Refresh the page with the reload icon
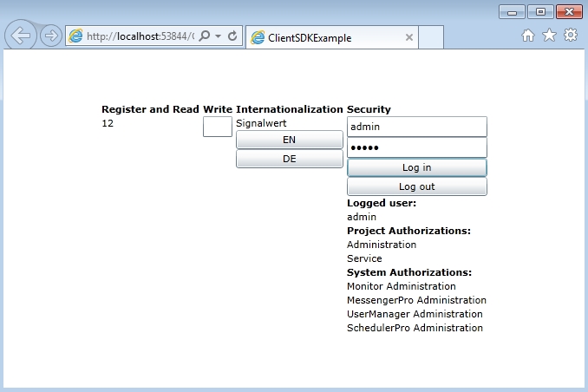 pos(232,36)
